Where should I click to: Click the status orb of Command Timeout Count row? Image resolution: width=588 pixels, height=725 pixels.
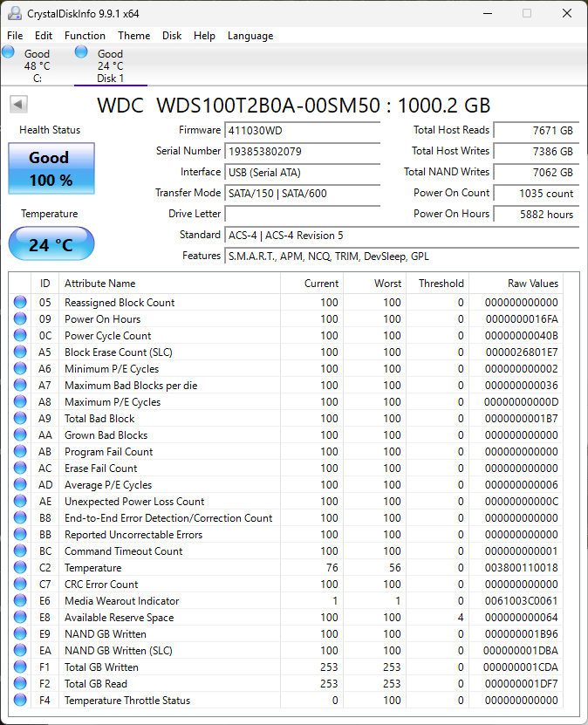pos(20,551)
